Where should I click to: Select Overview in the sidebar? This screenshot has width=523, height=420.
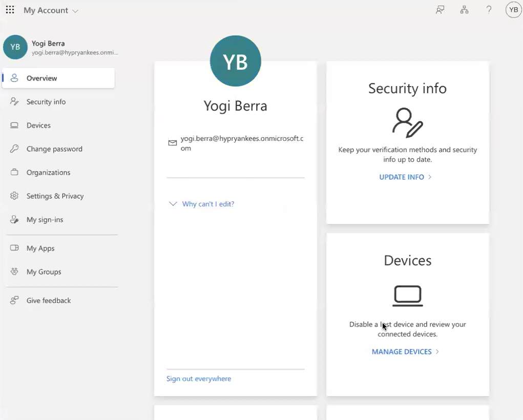pyautogui.click(x=42, y=78)
